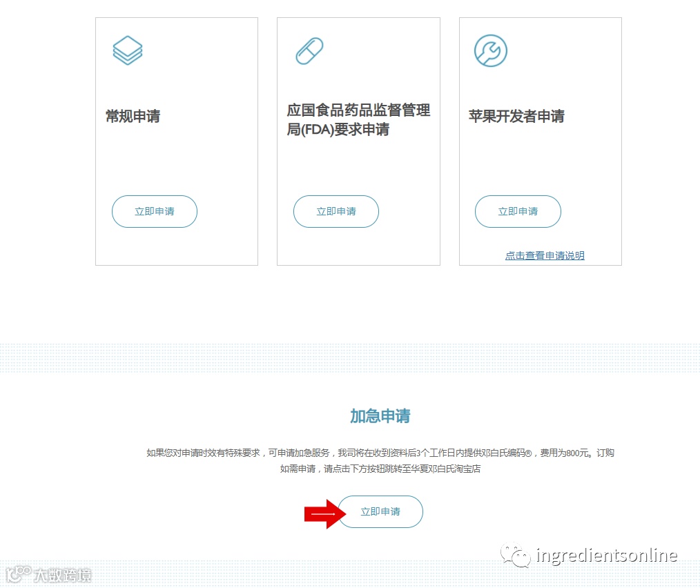The height and width of the screenshot is (588, 700).
Task: Click 立即申请 under 苹果开发者申请
Action: (518, 211)
